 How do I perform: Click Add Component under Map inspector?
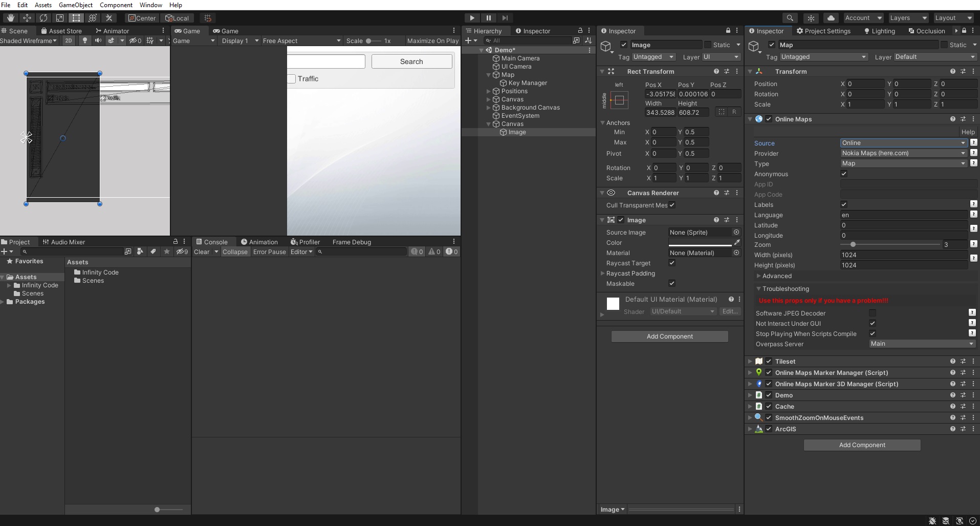click(862, 445)
